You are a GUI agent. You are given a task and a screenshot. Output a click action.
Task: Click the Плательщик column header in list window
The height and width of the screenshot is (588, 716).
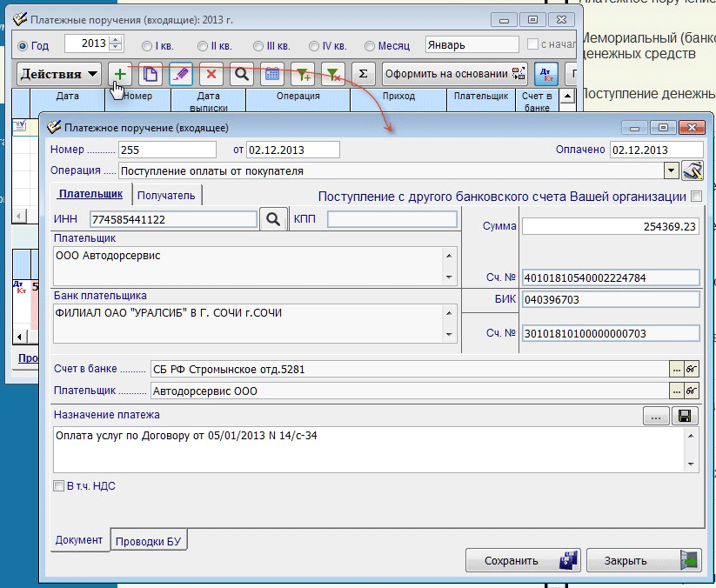point(481,100)
